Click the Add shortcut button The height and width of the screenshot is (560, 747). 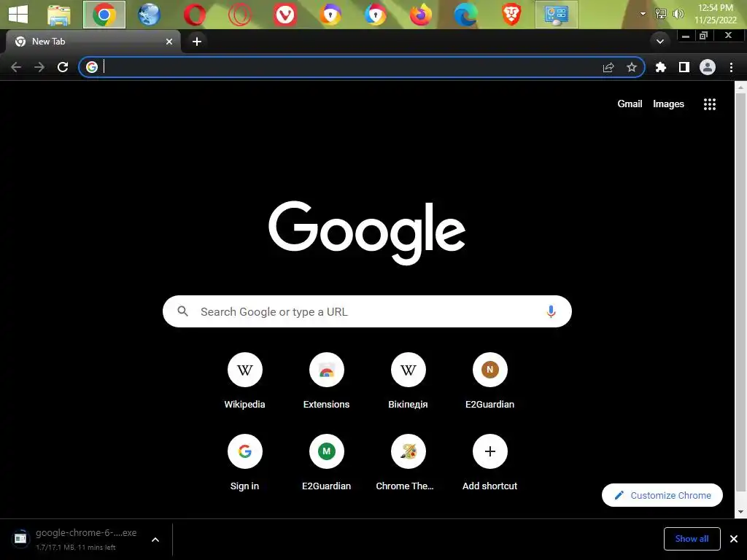coord(489,462)
